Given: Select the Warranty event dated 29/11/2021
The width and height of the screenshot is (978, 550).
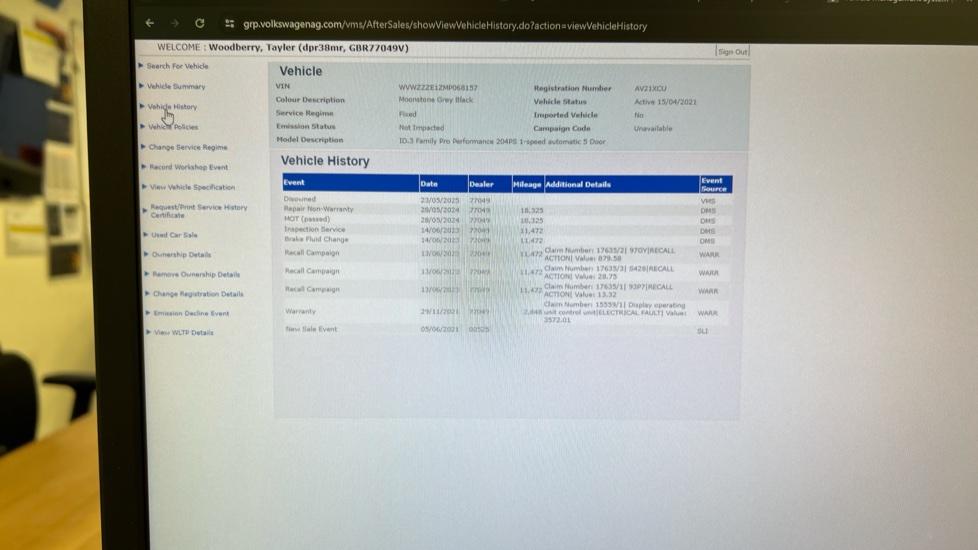Looking at the screenshot, I should click(507, 312).
